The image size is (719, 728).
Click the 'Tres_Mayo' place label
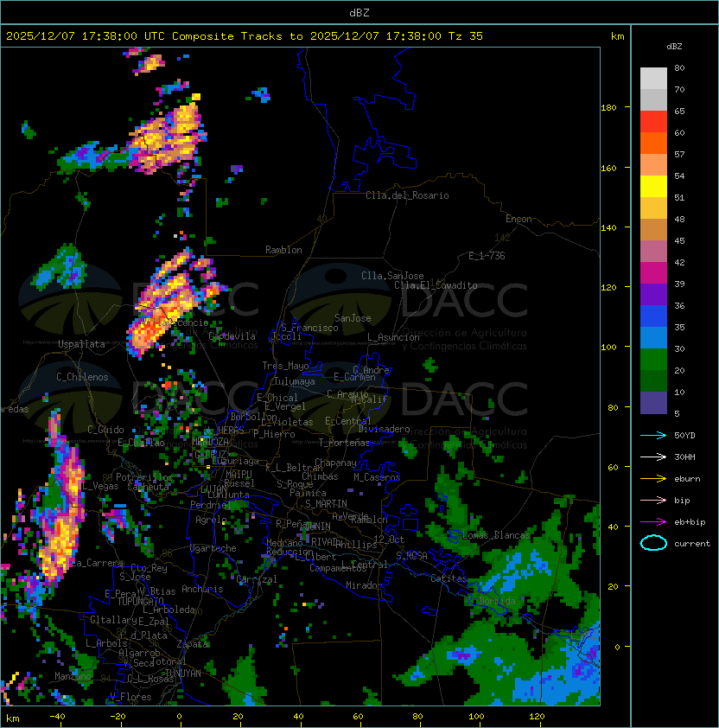pos(285,366)
